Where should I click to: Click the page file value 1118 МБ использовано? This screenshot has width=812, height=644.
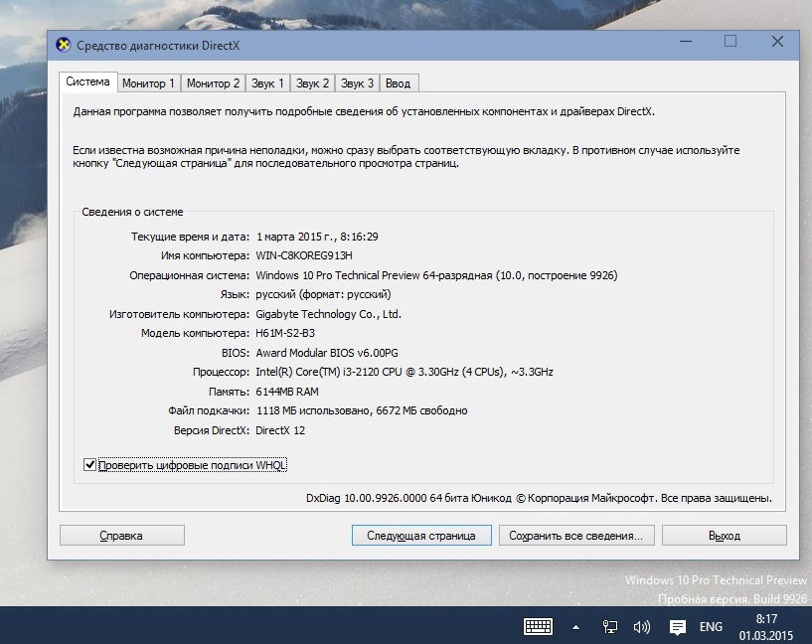click(x=362, y=411)
